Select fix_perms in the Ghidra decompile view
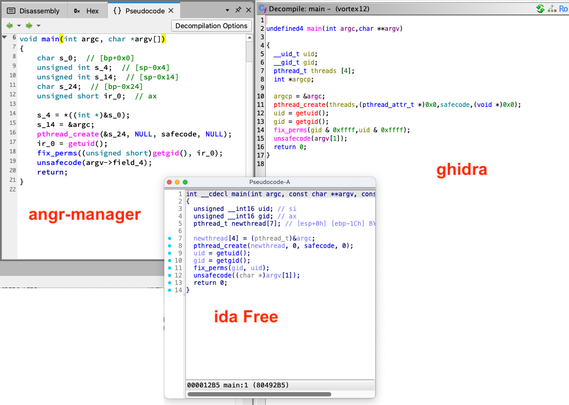 coord(291,130)
